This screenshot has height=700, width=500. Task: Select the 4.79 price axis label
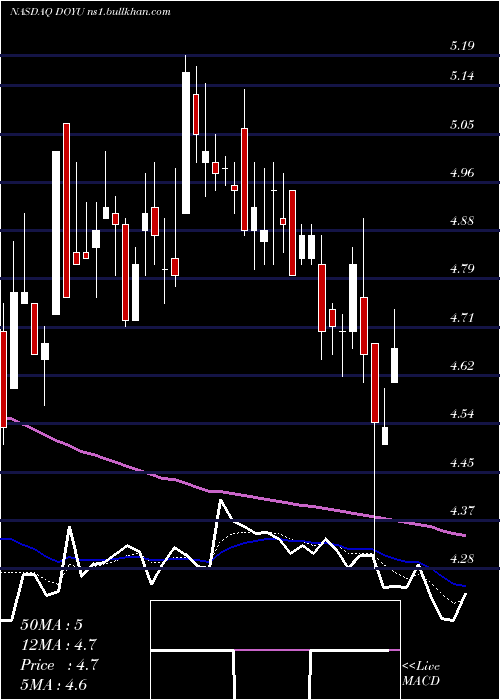coord(462,269)
